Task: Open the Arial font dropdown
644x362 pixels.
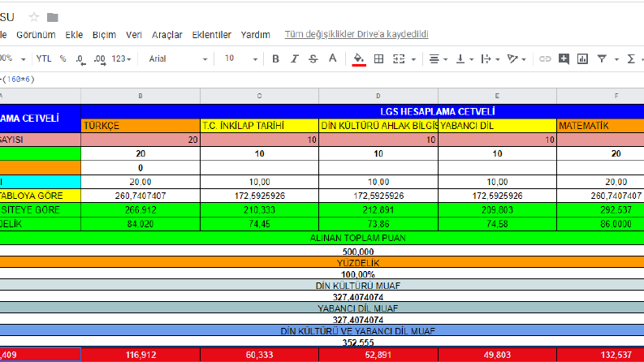Action: pyautogui.click(x=177, y=59)
